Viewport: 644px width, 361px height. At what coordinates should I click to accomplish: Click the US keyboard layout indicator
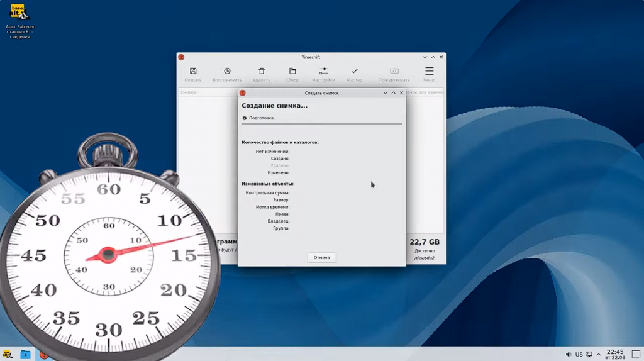(579, 354)
